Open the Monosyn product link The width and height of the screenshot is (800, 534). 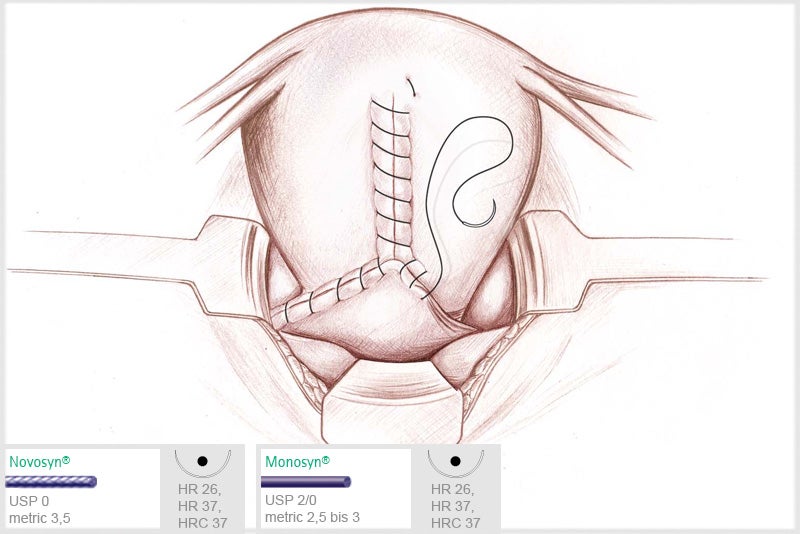297,462
